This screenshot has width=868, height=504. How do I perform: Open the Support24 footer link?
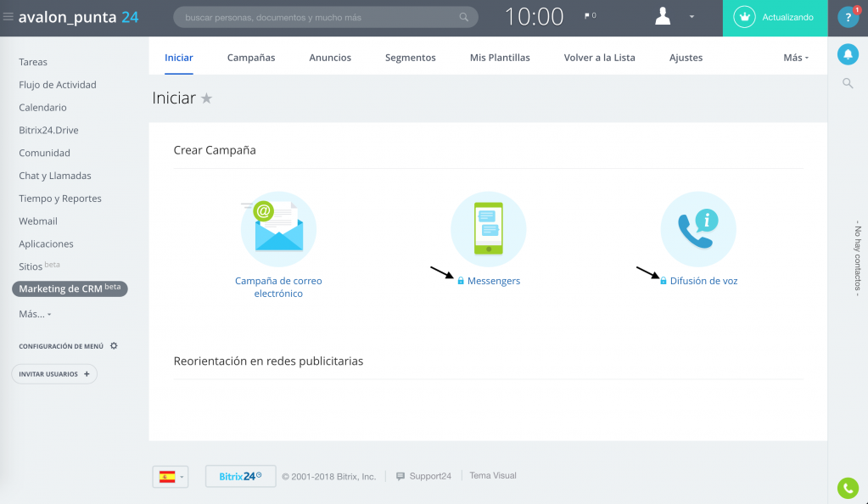430,476
